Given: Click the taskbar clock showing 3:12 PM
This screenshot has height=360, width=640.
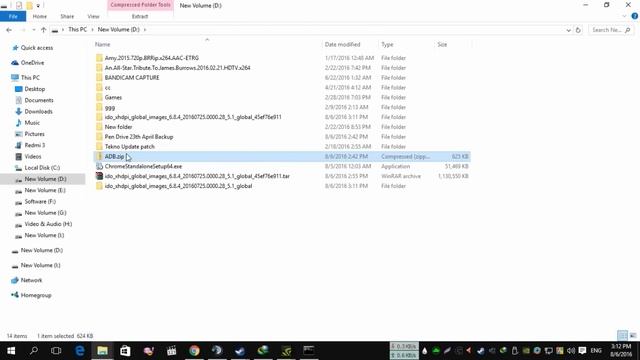Looking at the screenshot, I should point(621,351).
